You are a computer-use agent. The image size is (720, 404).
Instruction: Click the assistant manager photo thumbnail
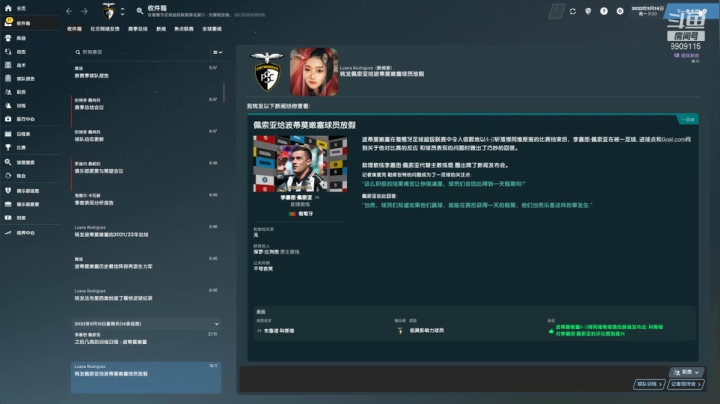300,164
